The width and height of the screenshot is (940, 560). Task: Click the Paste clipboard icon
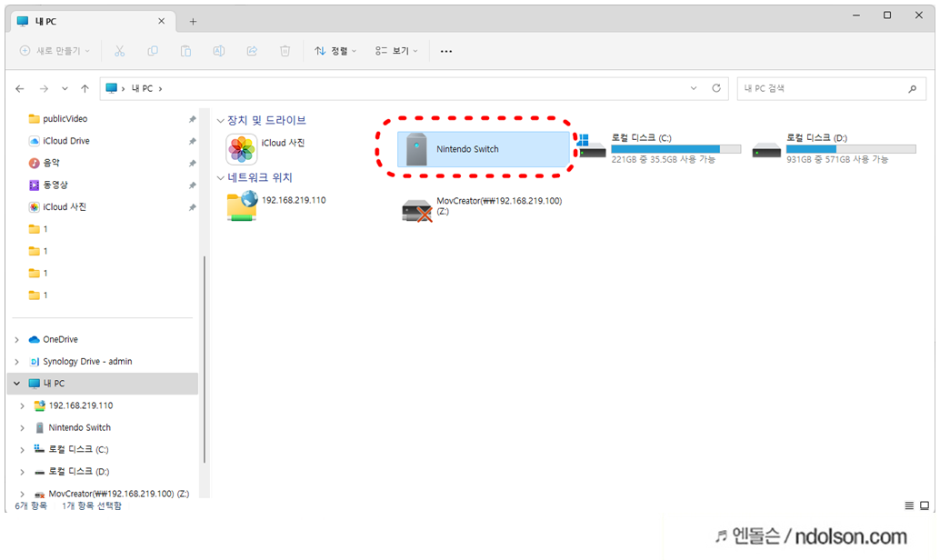tap(185, 51)
